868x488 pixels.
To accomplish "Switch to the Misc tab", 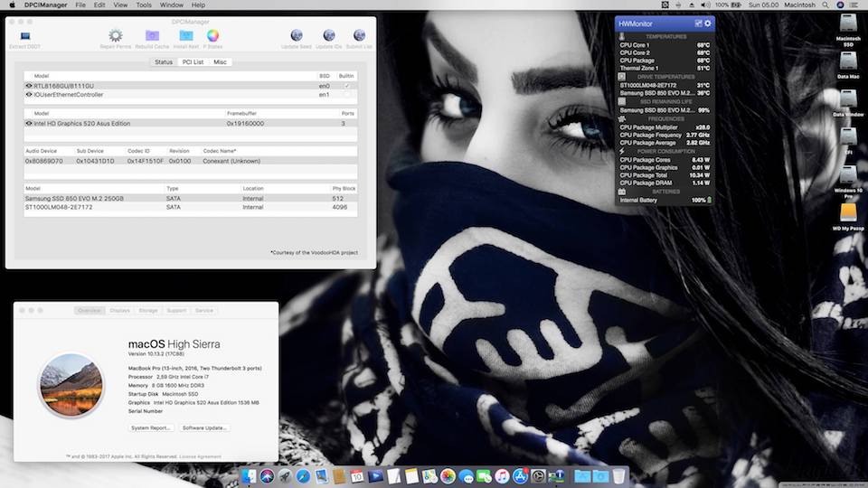I will click(x=220, y=62).
